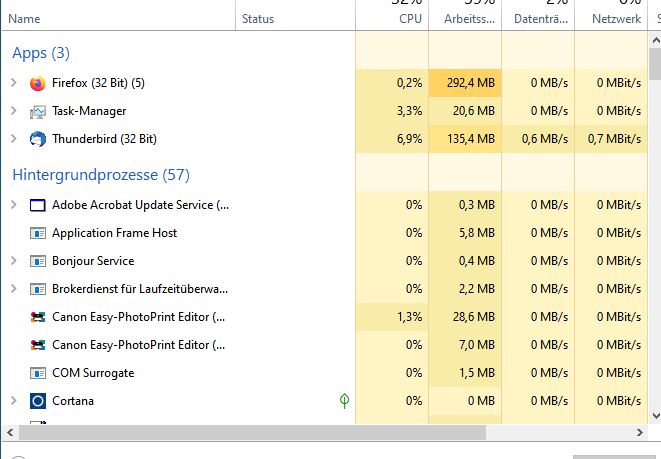Click the Application Frame Host icon
Screen dimensions: 661x459
pyautogui.click(x=38, y=233)
